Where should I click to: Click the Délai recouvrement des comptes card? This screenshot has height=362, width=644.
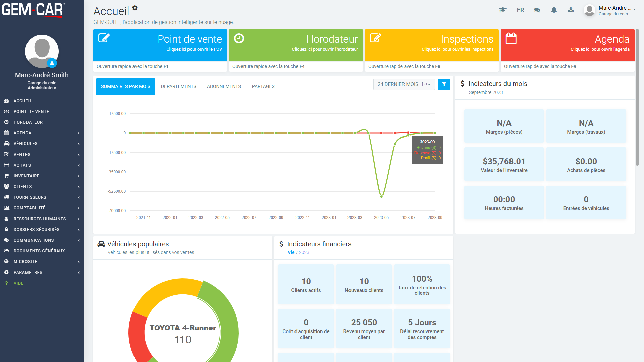422,328
